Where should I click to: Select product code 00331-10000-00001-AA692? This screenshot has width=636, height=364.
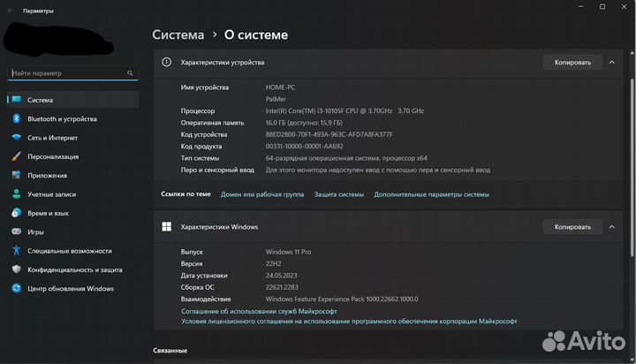(304, 146)
